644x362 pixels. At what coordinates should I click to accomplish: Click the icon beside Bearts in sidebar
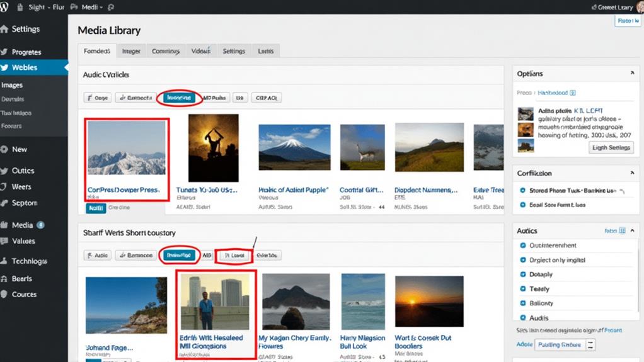tap(4, 279)
